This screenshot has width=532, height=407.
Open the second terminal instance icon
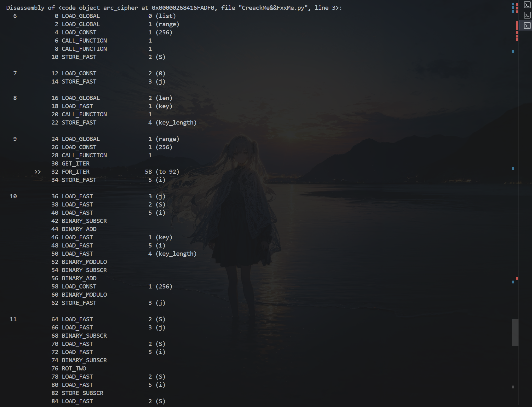coord(527,15)
